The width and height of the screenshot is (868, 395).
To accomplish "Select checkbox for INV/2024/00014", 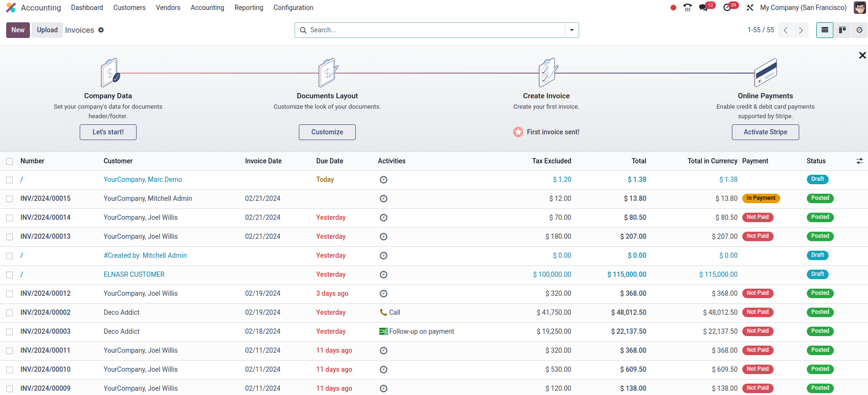I will 9,218.
